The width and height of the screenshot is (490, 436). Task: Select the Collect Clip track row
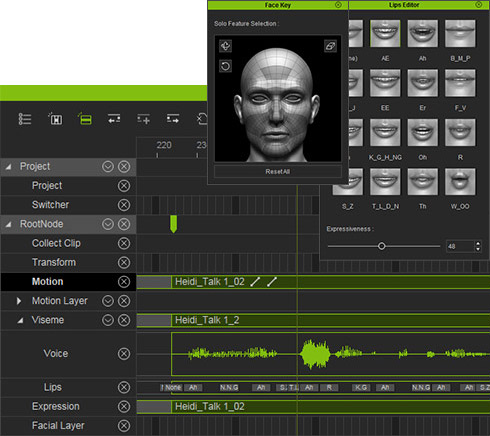pos(68,243)
